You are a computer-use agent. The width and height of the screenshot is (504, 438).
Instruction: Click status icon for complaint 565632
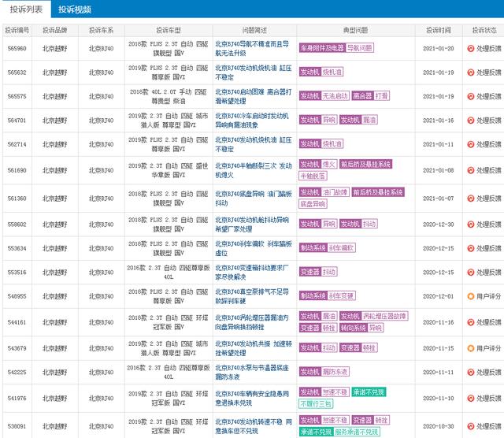[x=471, y=72]
